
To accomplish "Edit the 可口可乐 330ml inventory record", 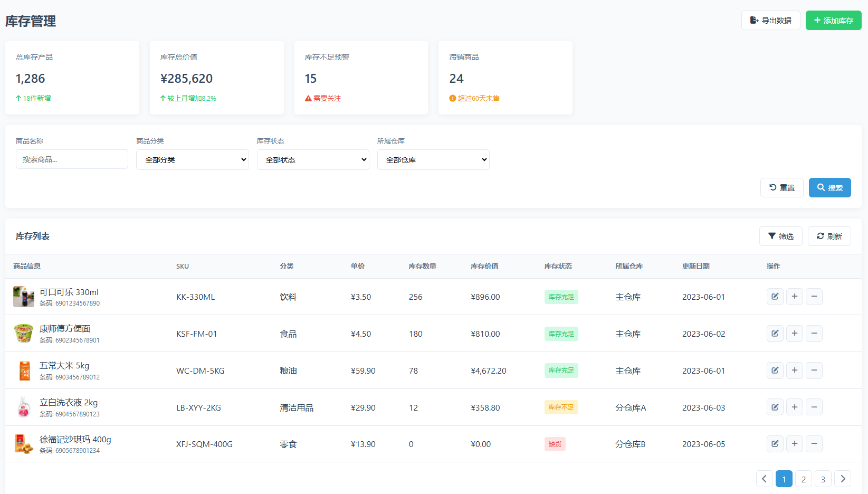I will click(775, 297).
